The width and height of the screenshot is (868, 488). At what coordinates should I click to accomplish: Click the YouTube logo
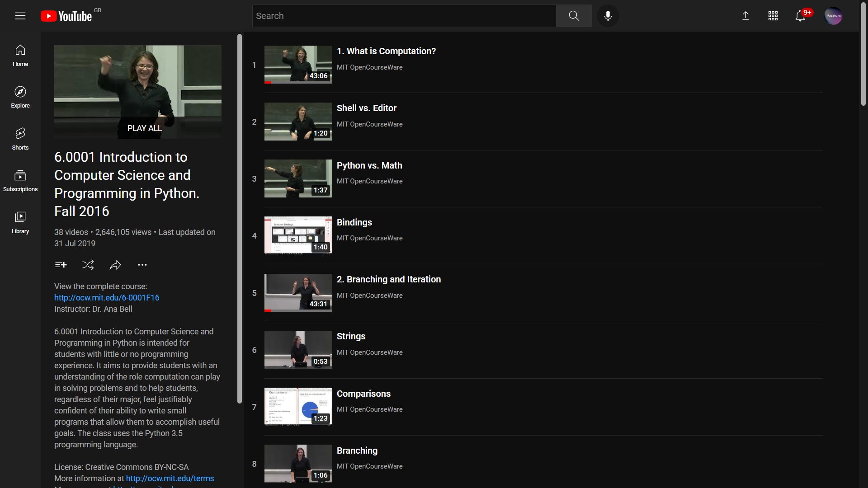point(66,16)
